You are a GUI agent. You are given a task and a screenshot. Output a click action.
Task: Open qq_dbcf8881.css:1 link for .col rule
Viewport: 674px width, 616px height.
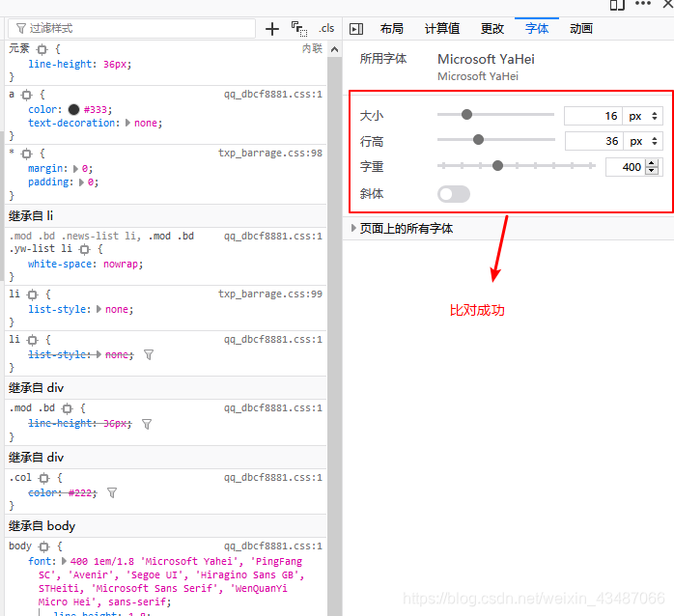[273, 477]
